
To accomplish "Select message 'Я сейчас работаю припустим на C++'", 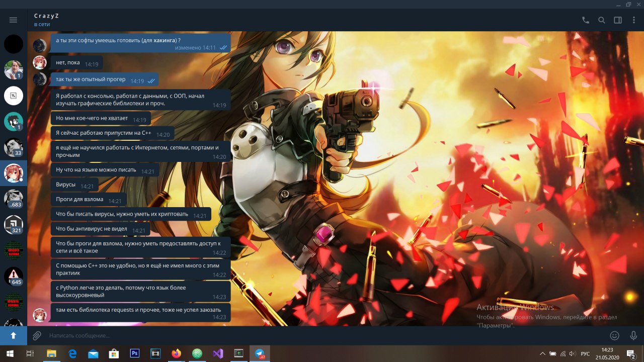I will 112,133.
